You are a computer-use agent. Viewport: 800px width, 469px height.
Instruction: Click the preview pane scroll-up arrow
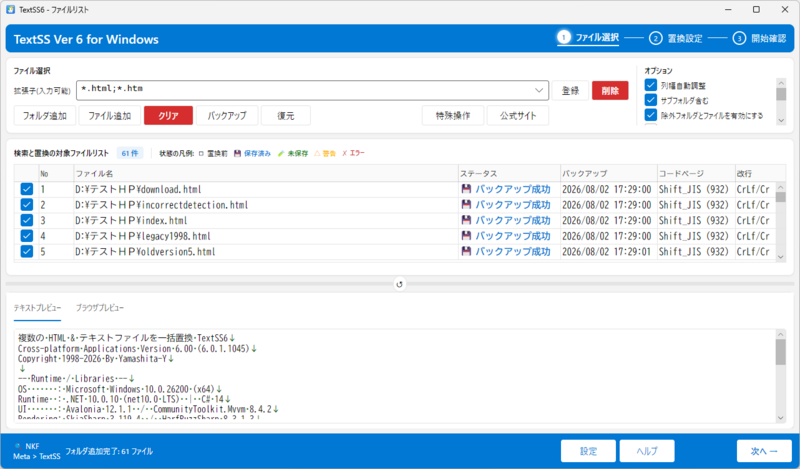[781, 334]
